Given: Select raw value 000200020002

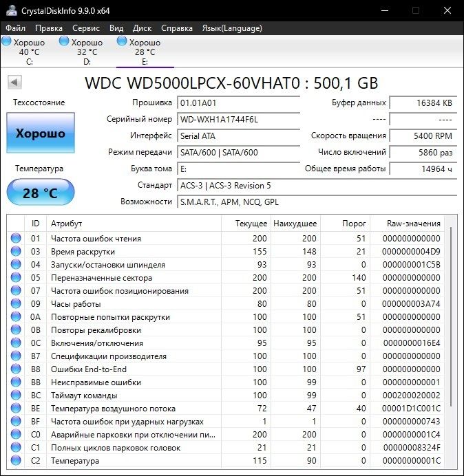Looking at the screenshot, I should pyautogui.click(x=411, y=396).
